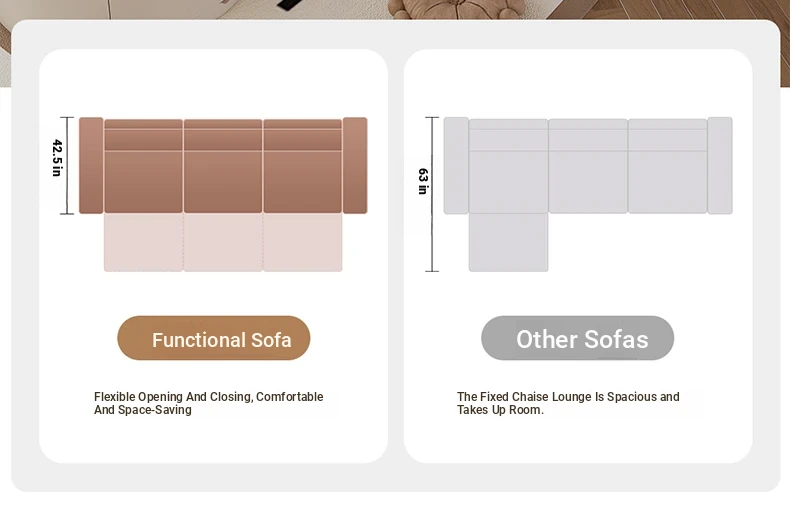
Task: Click the Functional Sofa brown label
Action: pos(214,338)
